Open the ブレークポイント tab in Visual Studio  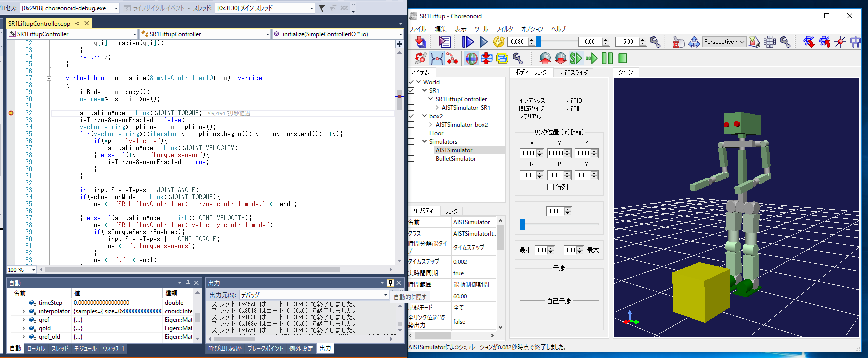coord(265,348)
